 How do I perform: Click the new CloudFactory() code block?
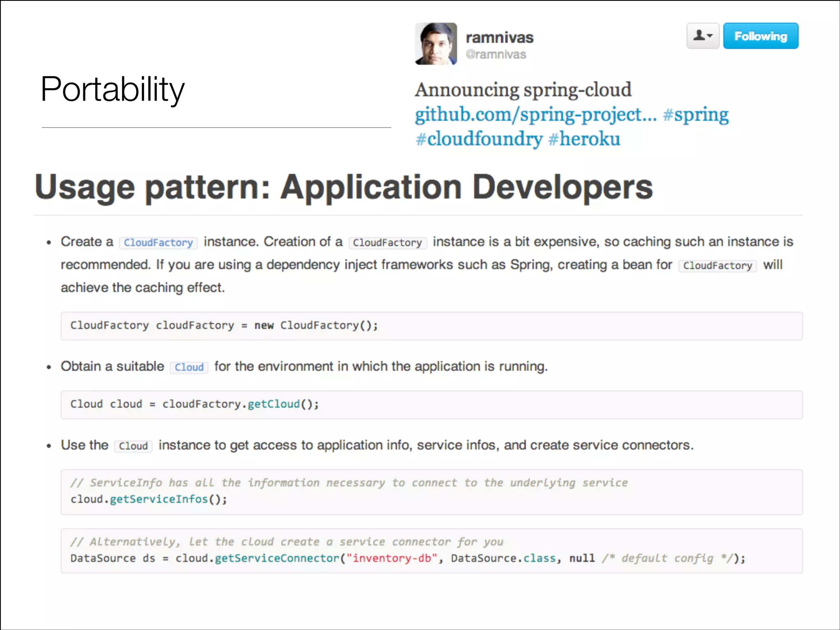[224, 326]
